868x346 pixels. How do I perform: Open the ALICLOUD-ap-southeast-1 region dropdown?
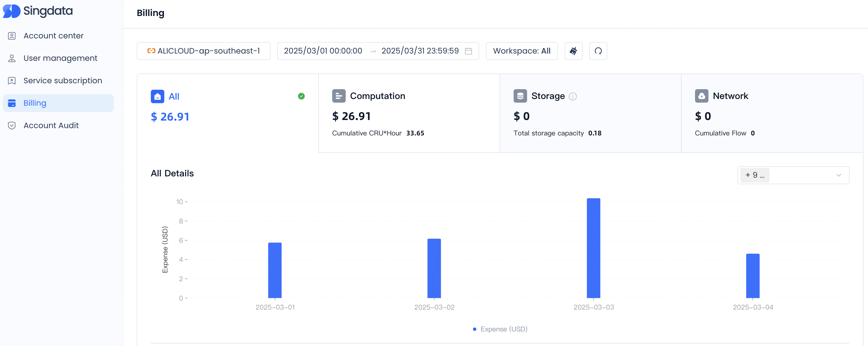204,51
